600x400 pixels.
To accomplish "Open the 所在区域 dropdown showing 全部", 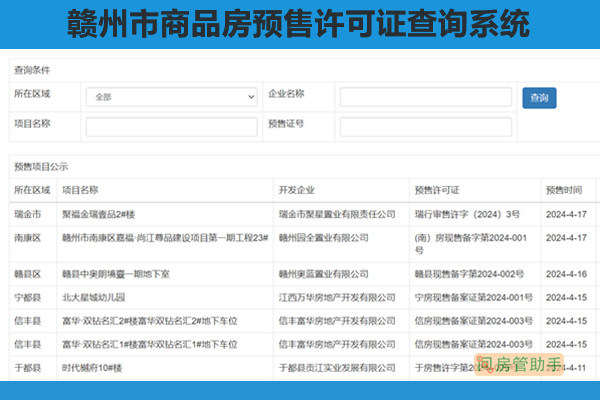I will (171, 97).
